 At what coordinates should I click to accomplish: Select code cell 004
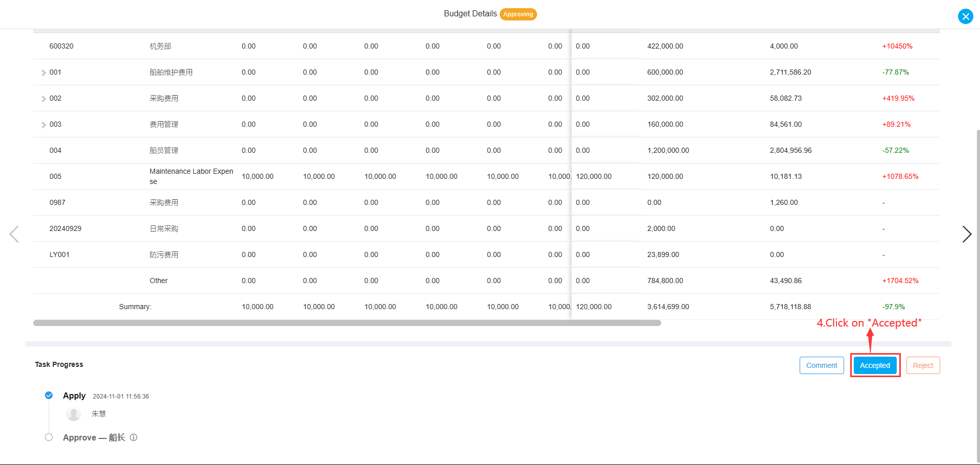coord(55,150)
